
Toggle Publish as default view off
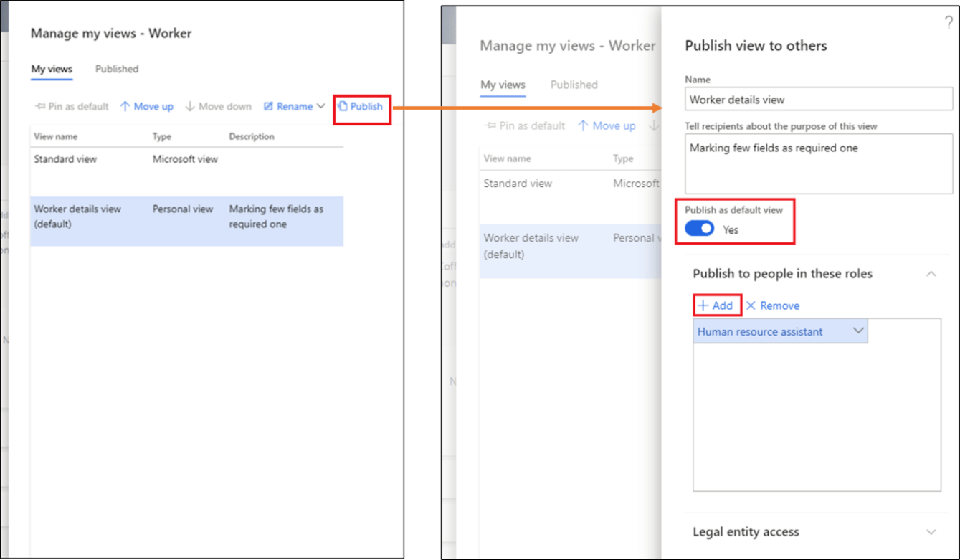(x=699, y=228)
